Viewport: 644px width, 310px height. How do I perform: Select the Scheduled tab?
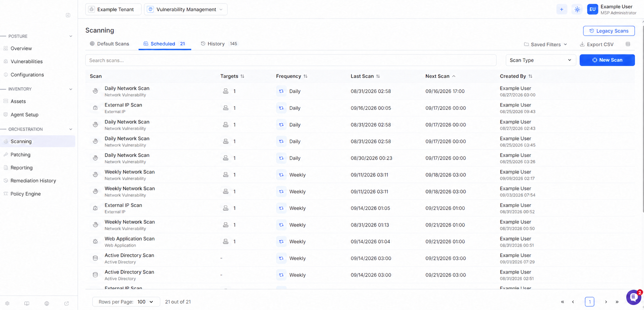[x=165, y=44]
